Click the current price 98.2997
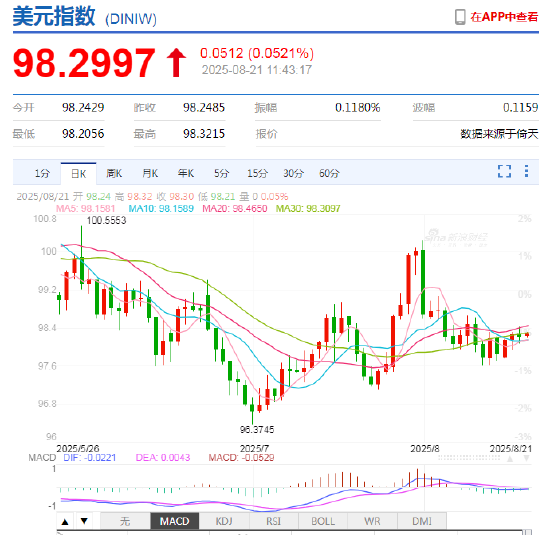Image resolution: width=550 pixels, height=535 pixels. [84, 63]
